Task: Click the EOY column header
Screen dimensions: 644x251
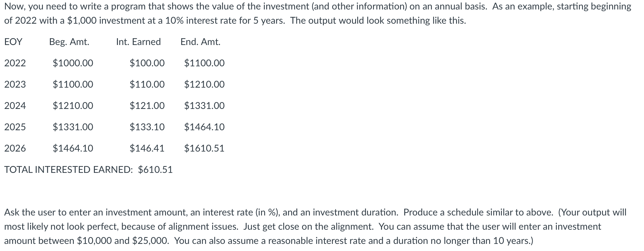Action: pyautogui.click(x=13, y=42)
